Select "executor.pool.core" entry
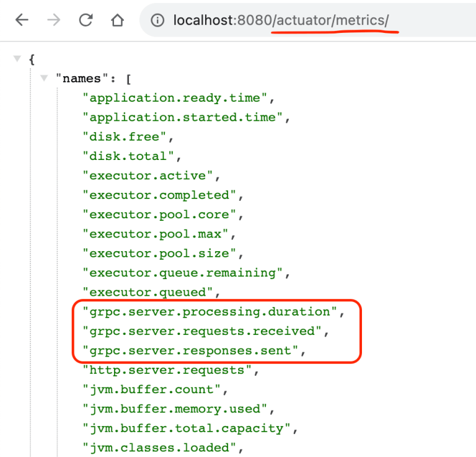The height and width of the screenshot is (457, 476). tap(159, 215)
